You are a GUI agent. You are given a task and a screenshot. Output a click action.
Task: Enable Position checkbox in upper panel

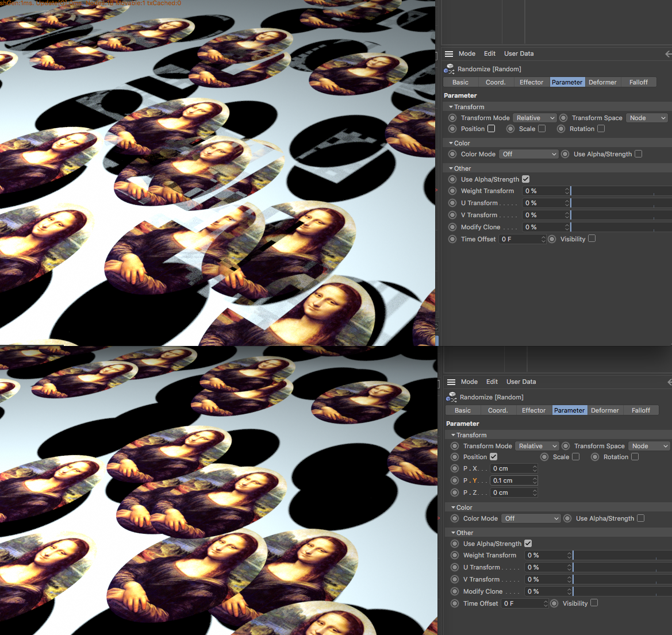point(491,129)
